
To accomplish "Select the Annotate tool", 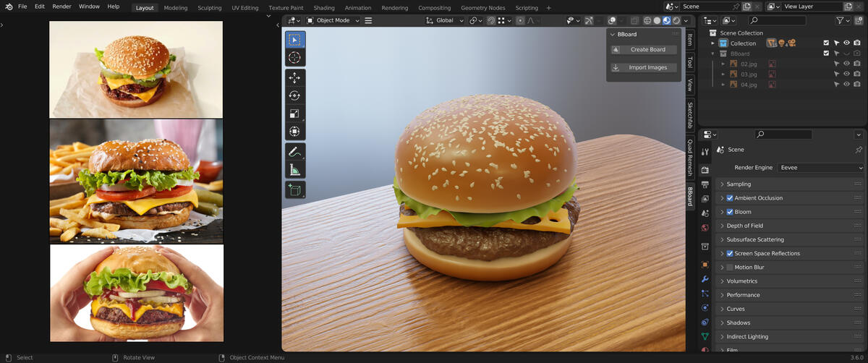I will 294,152.
